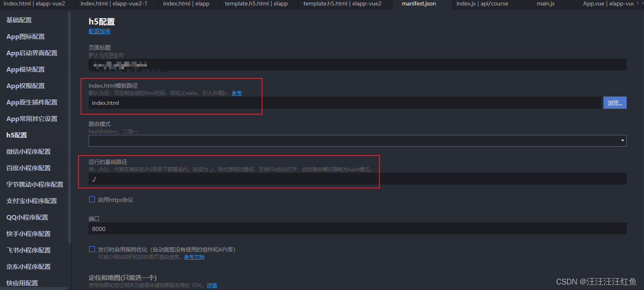The image size is (644, 290).
Task: Switch to the main.js tab
Action: coord(545,4)
